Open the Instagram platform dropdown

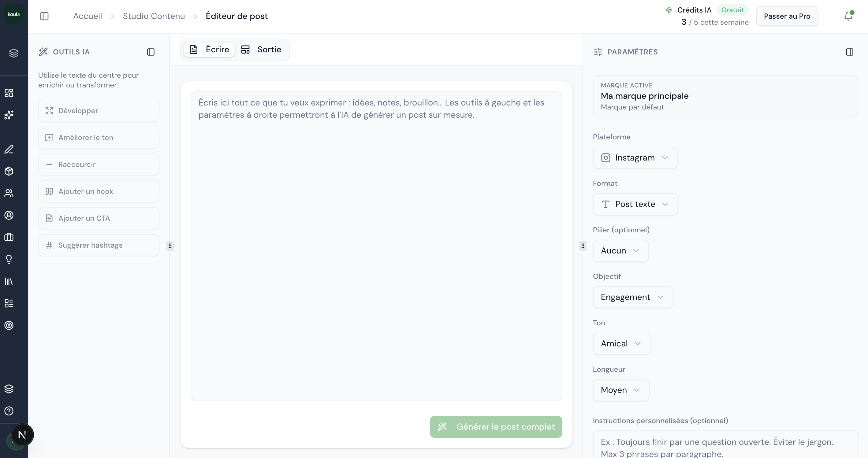pos(635,157)
